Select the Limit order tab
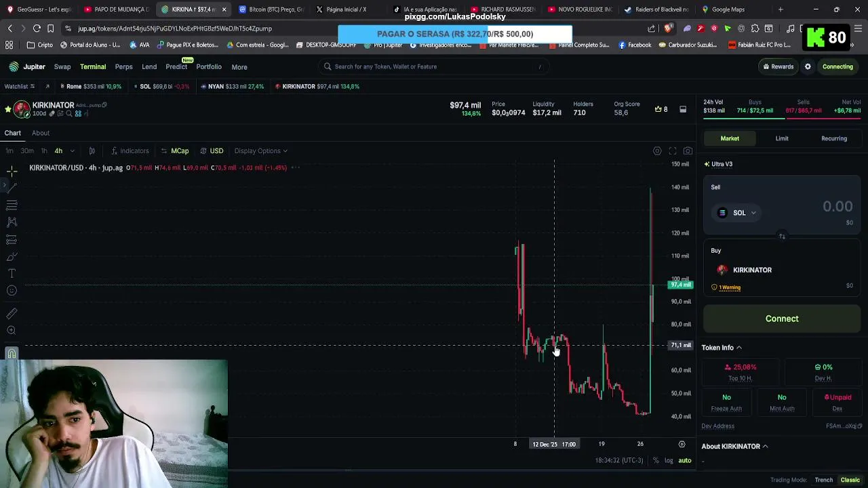This screenshot has width=868, height=488. [x=782, y=138]
